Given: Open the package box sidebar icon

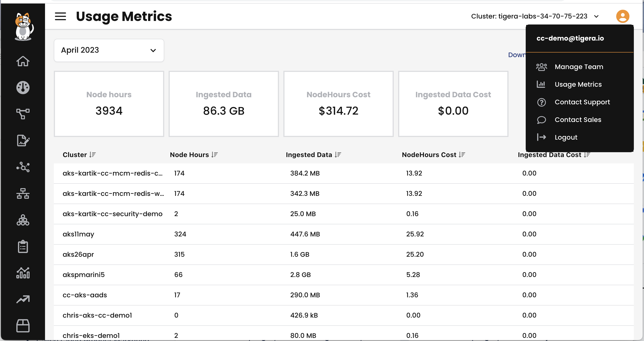Looking at the screenshot, I should click(23, 326).
